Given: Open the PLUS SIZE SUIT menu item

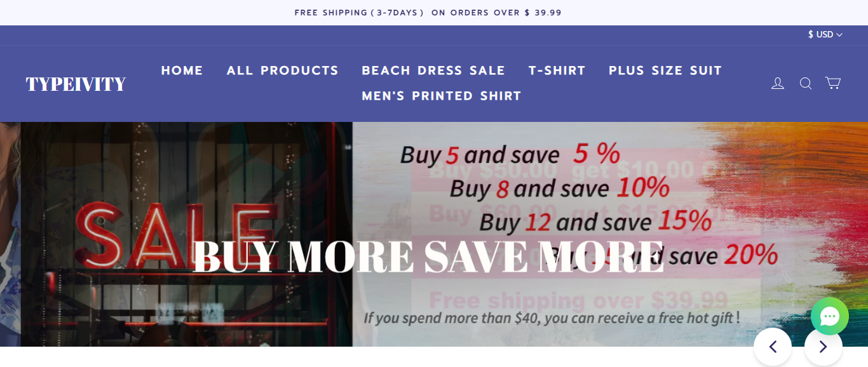Looking at the screenshot, I should pos(665,70).
